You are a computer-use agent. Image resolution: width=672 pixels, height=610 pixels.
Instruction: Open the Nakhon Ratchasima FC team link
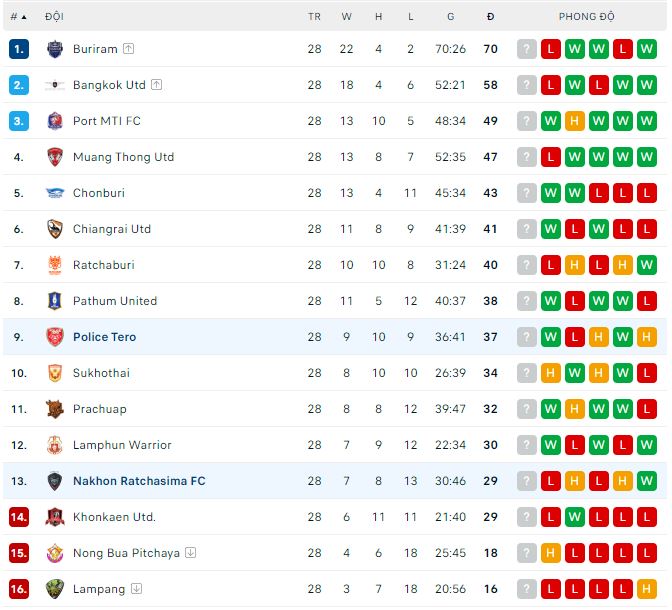[x=139, y=481]
